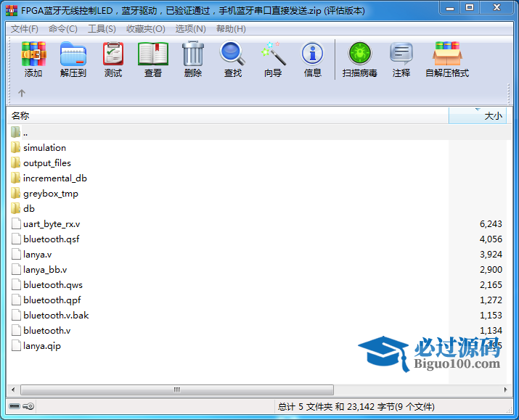The height and width of the screenshot is (420, 519).
Task: Click the horizontal scrollbar thumb
Action: 177,390
